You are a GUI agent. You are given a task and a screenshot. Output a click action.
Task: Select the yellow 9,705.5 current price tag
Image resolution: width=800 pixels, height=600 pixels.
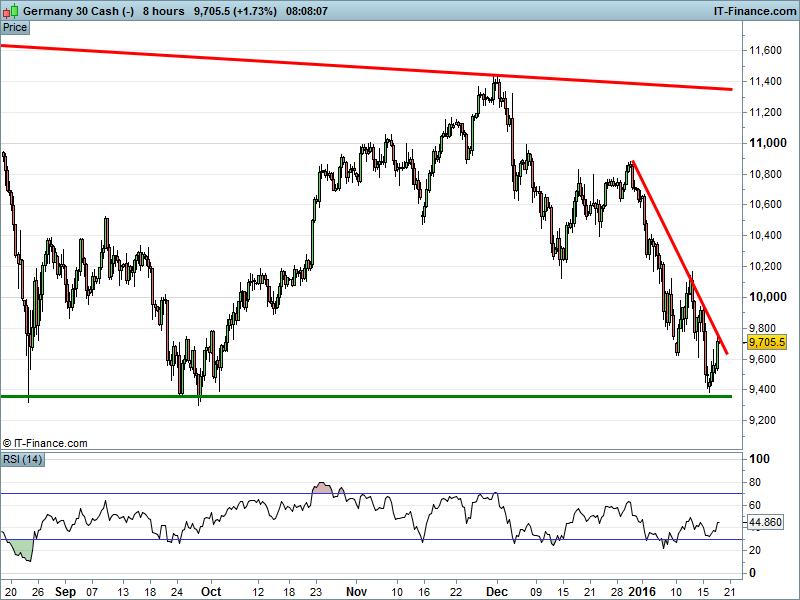[767, 342]
